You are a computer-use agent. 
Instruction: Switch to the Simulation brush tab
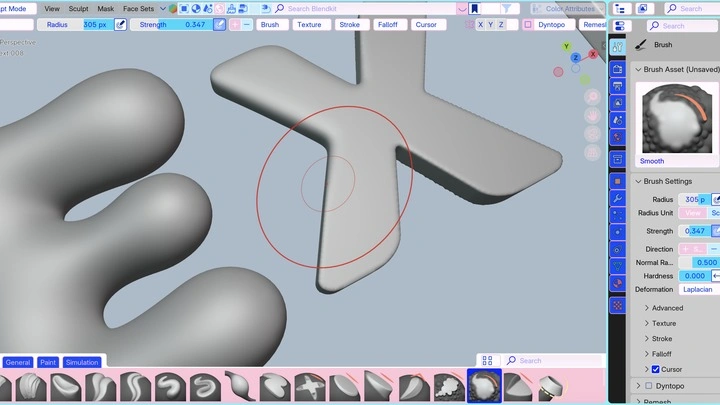82,362
